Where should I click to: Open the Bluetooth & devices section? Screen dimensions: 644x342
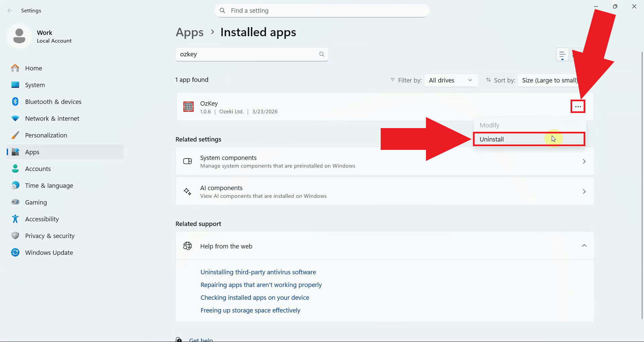pos(53,102)
